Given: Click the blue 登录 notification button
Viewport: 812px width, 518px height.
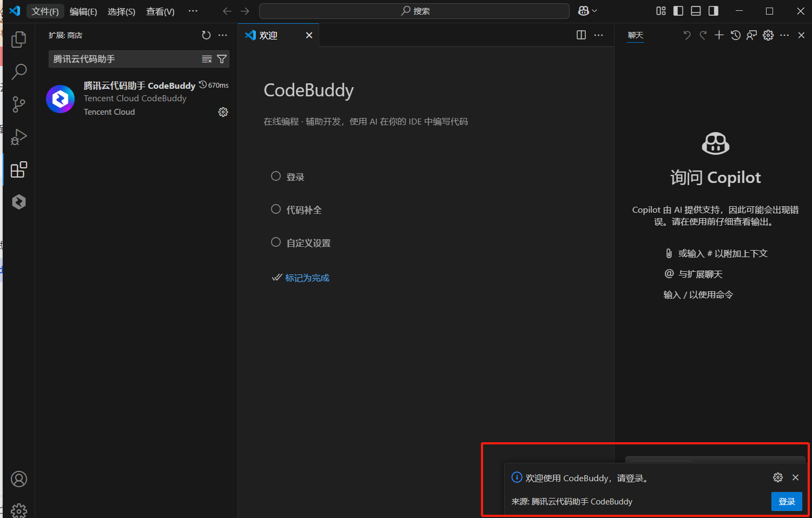Looking at the screenshot, I should tap(787, 502).
